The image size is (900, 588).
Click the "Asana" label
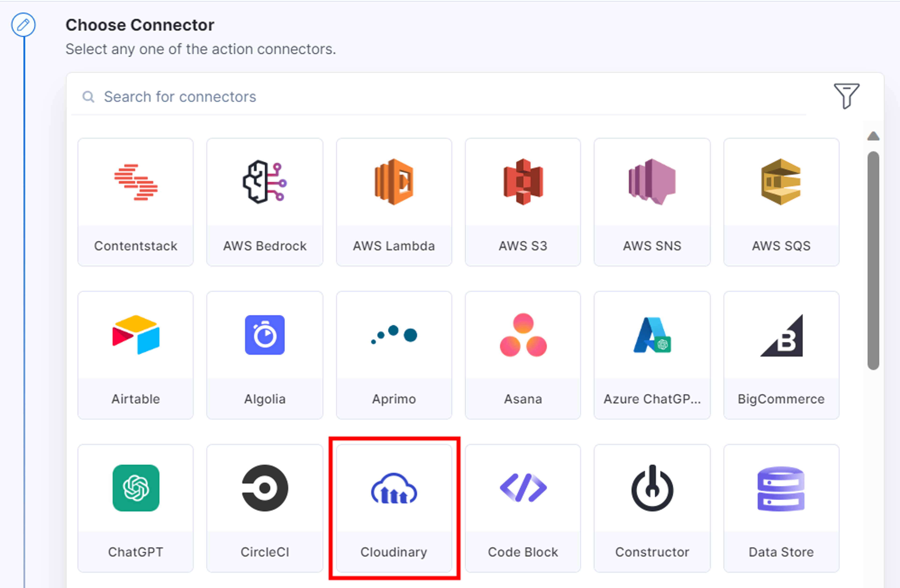pos(523,399)
